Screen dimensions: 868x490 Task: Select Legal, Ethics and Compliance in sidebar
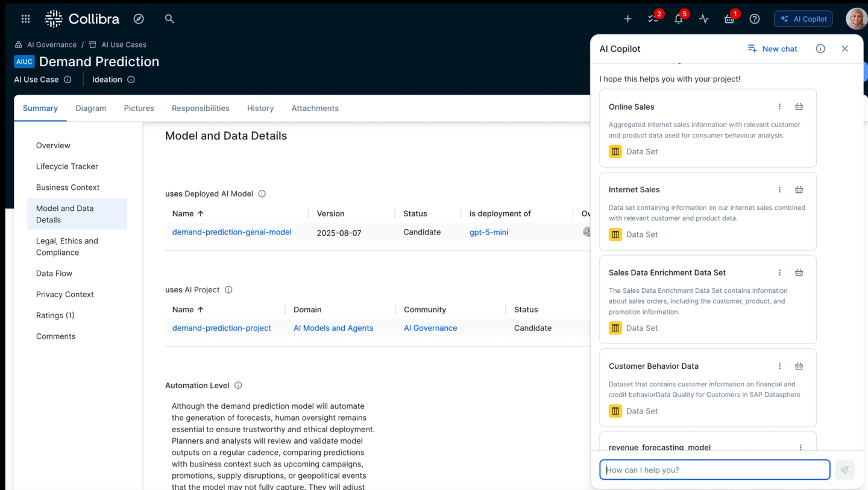(67, 246)
